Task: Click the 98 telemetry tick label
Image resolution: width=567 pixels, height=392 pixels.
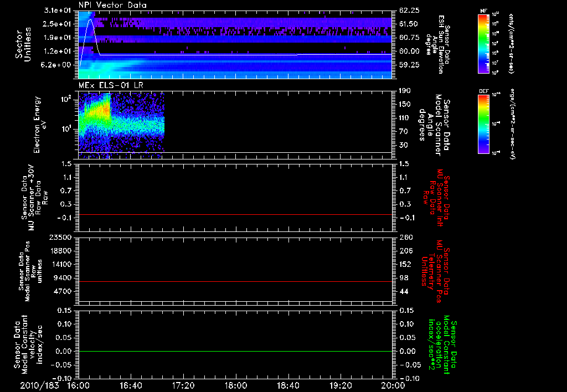Action: pos(403,278)
